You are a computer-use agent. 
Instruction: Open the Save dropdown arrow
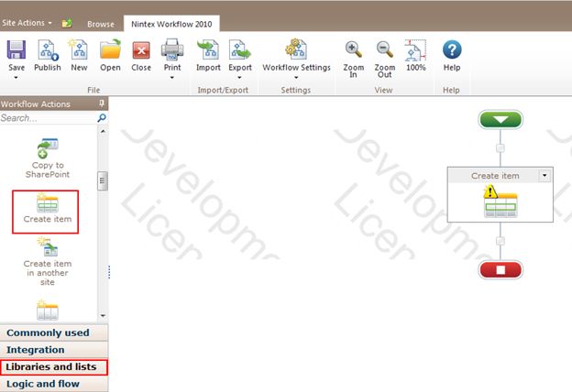[x=16, y=77]
